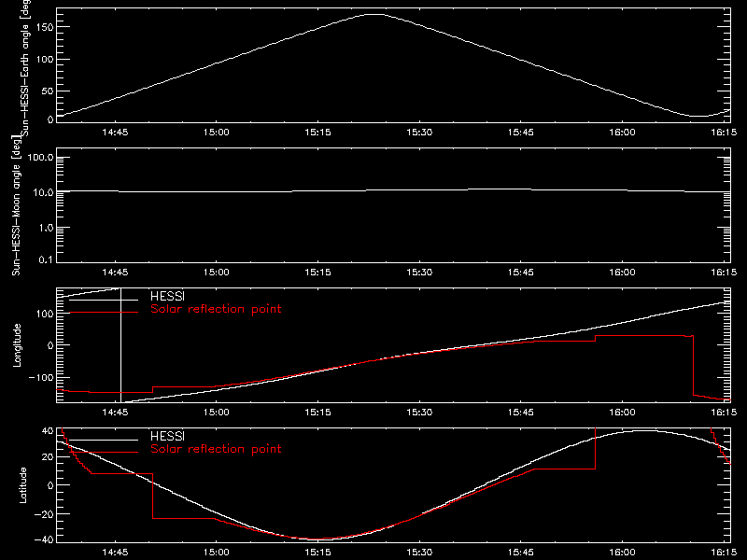Viewport: 747px width, 560px height.
Task: Click the 100.0 tick on Sun-HESSI-Moon axis
Action: pos(40,158)
